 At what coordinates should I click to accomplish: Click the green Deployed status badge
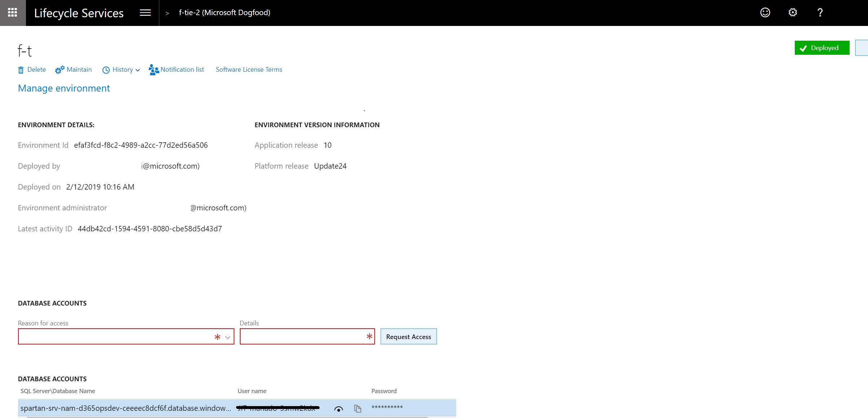(x=821, y=48)
